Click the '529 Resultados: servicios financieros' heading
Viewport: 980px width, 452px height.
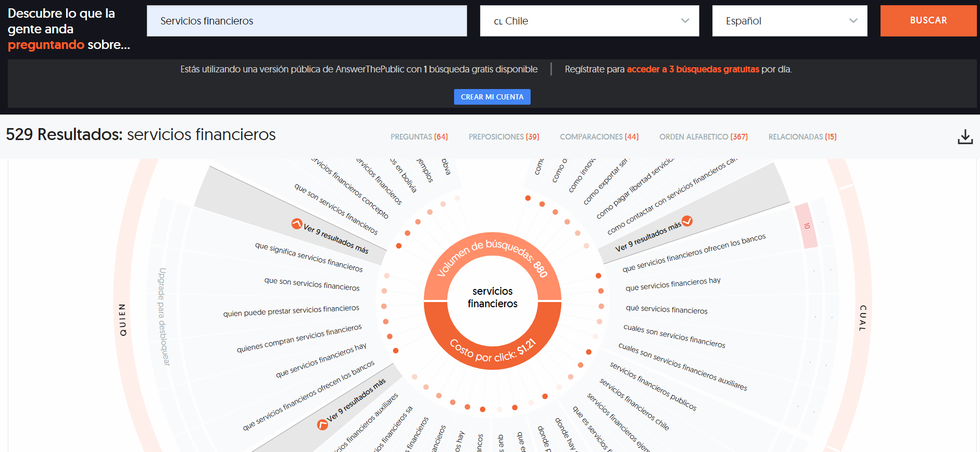pos(141,134)
